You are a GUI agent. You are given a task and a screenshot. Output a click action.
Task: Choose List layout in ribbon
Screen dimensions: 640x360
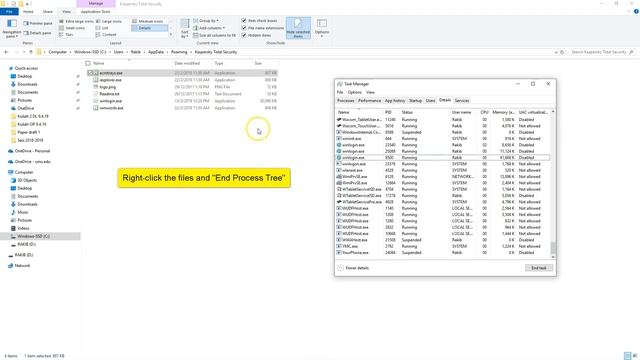(x=102, y=28)
